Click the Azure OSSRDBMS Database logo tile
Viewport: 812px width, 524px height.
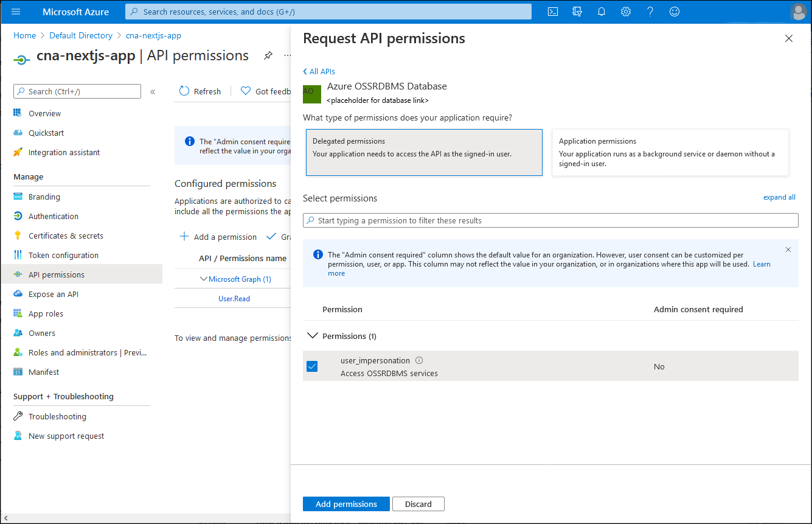(x=312, y=94)
